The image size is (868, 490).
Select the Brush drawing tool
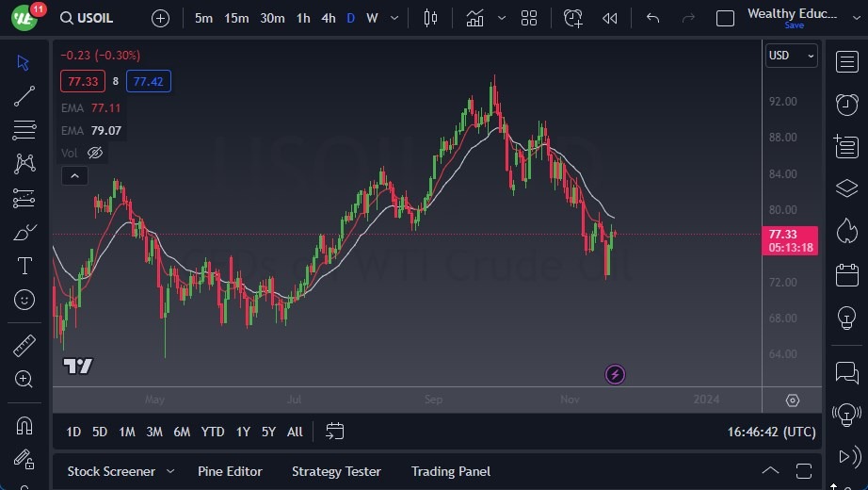24,232
